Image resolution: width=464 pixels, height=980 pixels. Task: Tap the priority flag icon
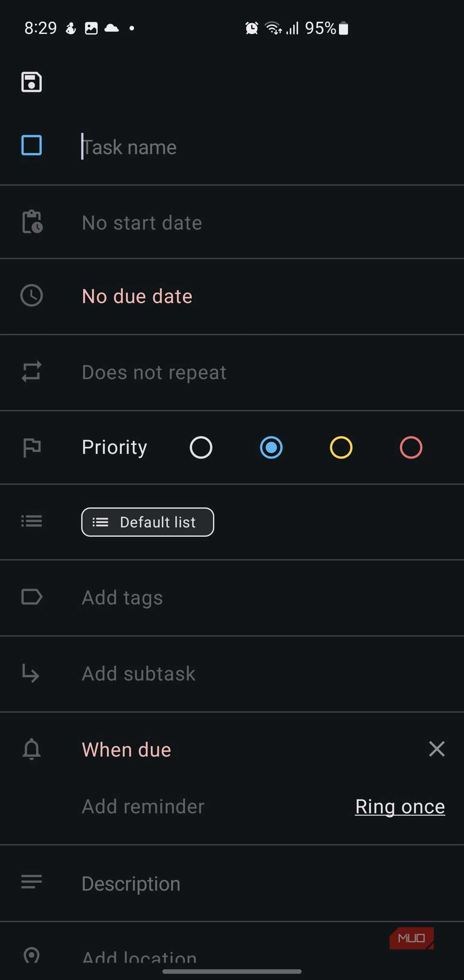point(32,447)
